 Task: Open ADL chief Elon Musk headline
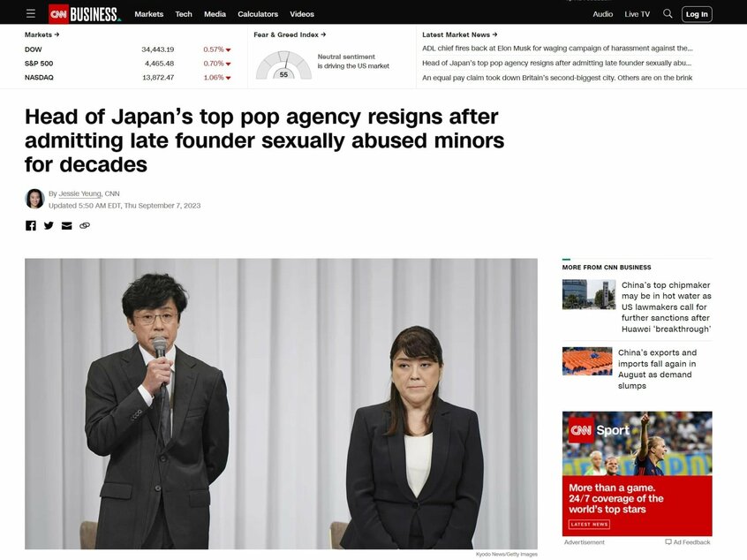557,48
